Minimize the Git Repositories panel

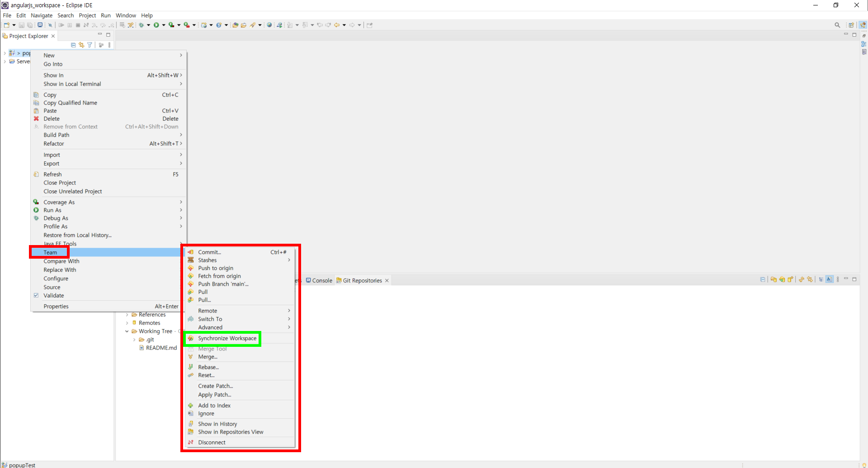coord(846,279)
